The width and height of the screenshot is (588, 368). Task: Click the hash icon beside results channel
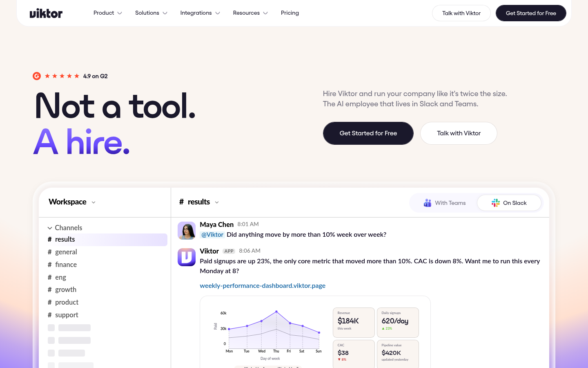(x=50, y=239)
